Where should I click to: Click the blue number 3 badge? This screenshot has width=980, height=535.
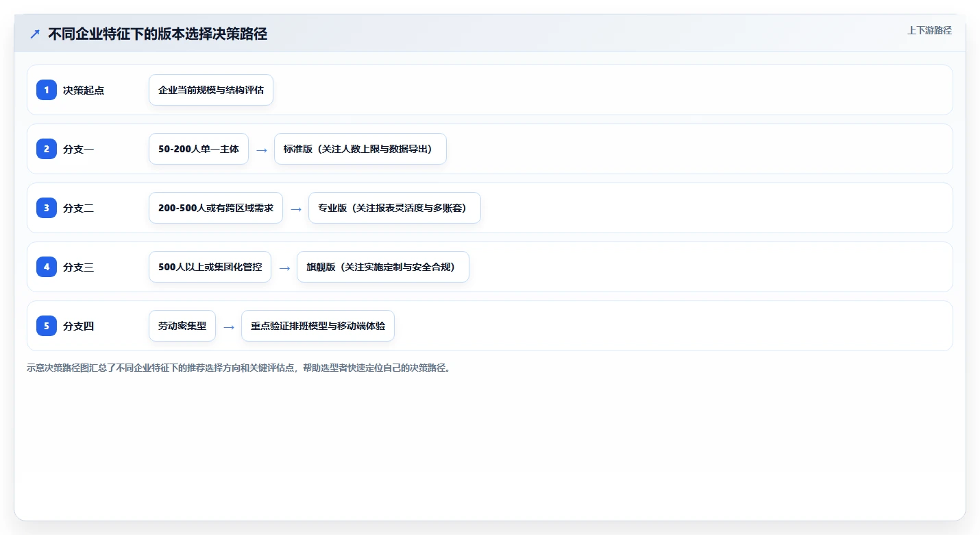47,208
